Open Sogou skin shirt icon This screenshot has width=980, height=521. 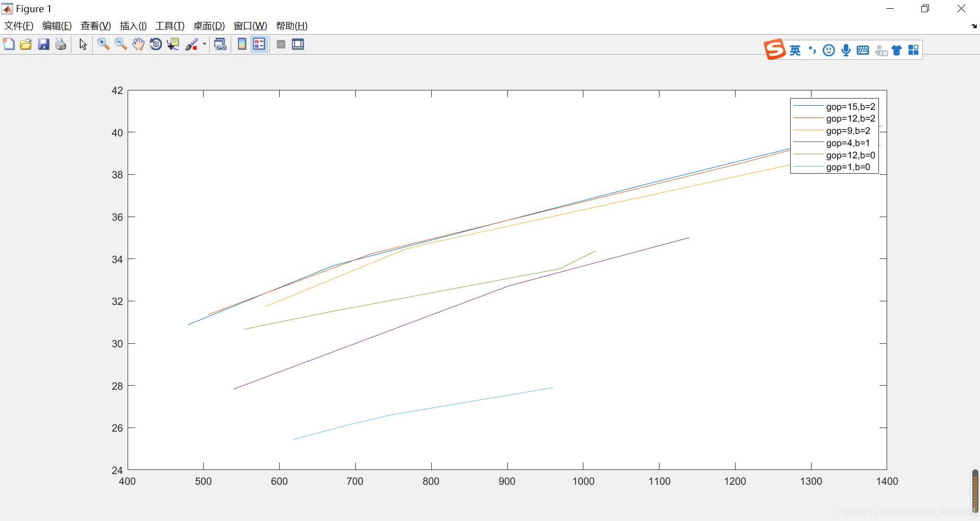coord(897,50)
